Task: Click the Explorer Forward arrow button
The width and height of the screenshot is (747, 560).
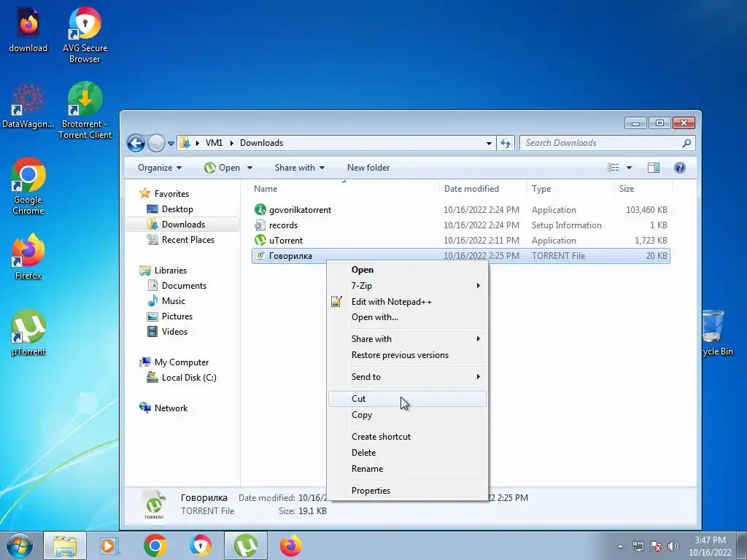Action: click(x=156, y=143)
